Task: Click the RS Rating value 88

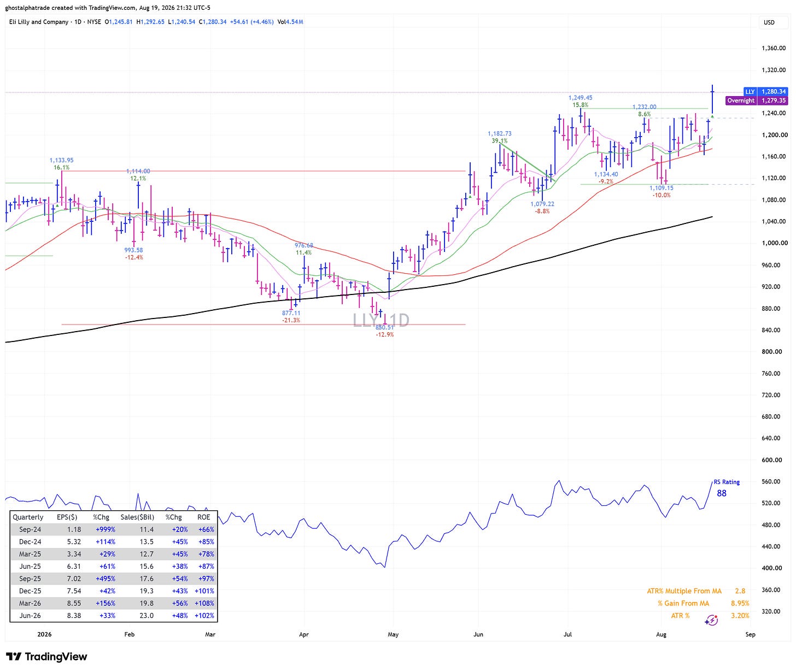Action: 722,493
